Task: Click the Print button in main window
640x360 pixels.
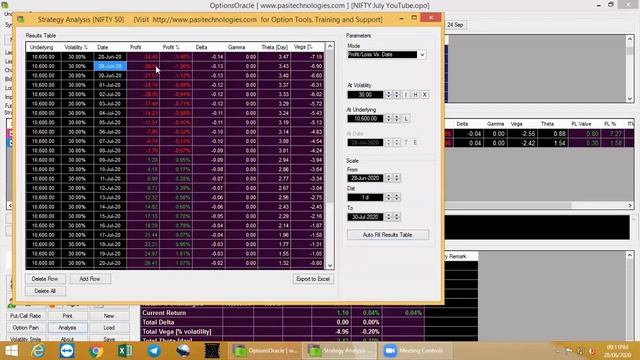Action: tap(67, 316)
